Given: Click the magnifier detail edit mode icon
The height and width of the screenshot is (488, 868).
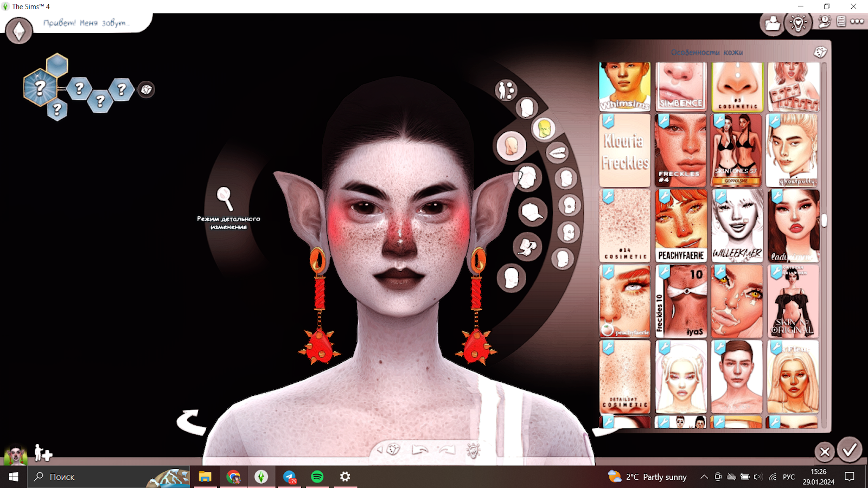Looking at the screenshot, I should click(x=225, y=198).
